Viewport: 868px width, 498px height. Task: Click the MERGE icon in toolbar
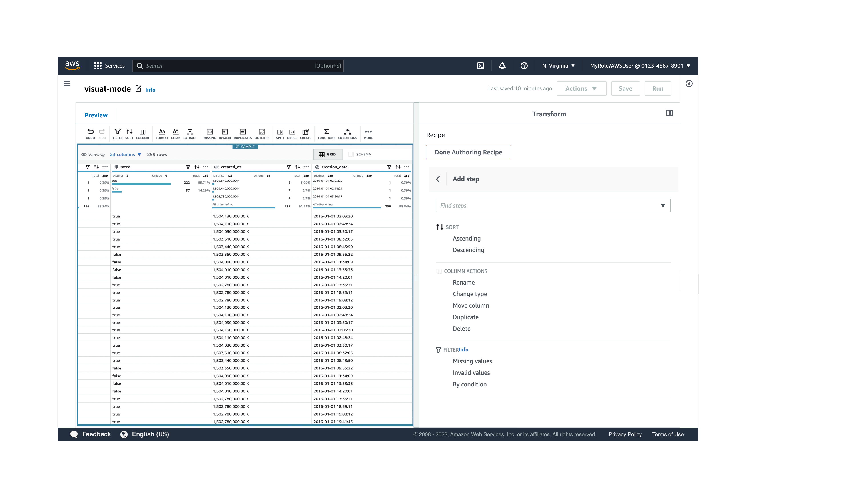[x=292, y=134]
